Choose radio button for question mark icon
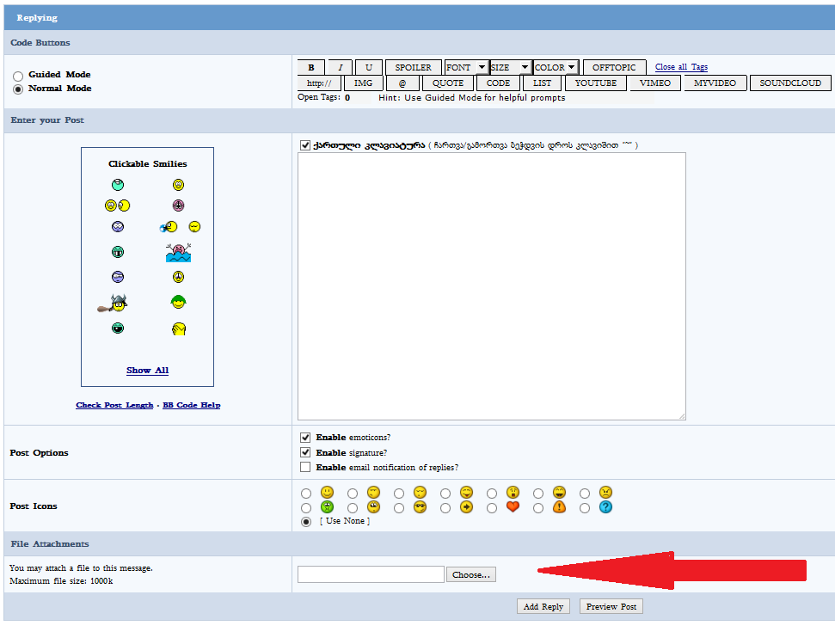The height and width of the screenshot is (644, 835). [585, 508]
